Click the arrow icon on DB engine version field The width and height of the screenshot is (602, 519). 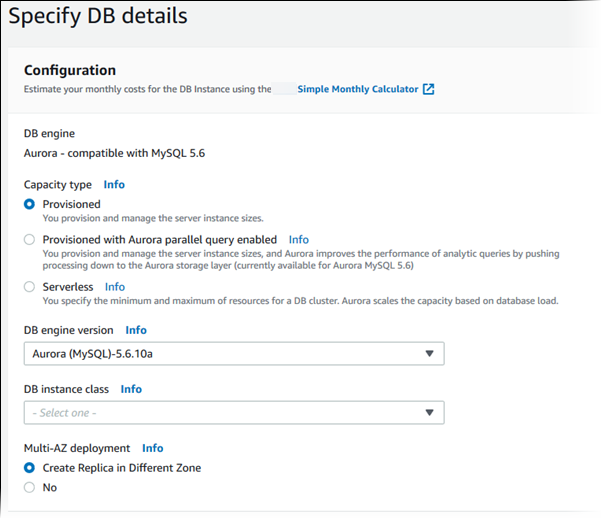click(x=429, y=354)
